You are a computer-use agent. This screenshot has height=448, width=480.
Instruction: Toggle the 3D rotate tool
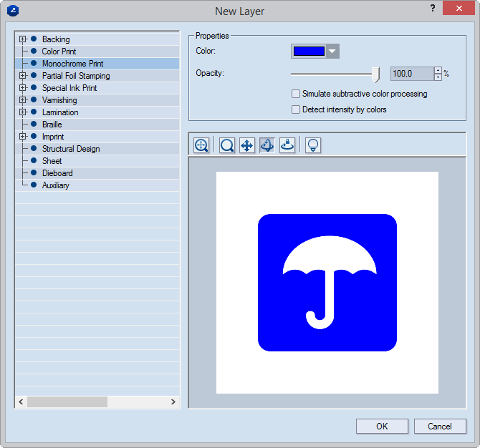pyautogui.click(x=267, y=145)
